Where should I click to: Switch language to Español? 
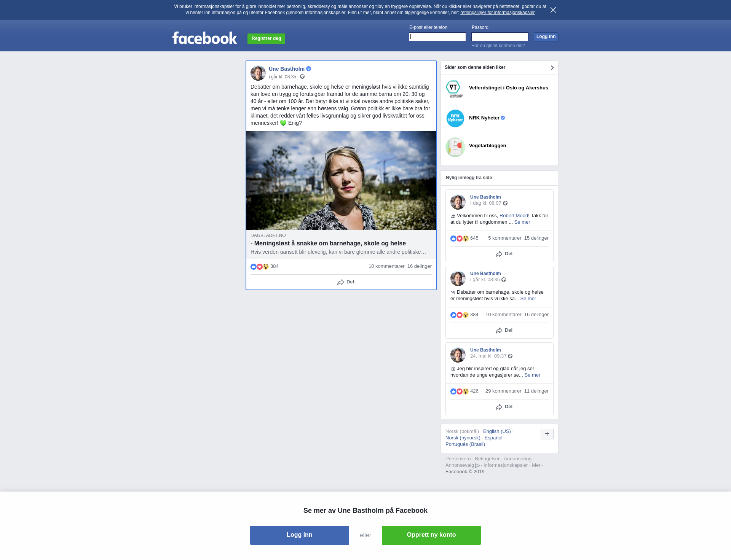[x=493, y=438]
